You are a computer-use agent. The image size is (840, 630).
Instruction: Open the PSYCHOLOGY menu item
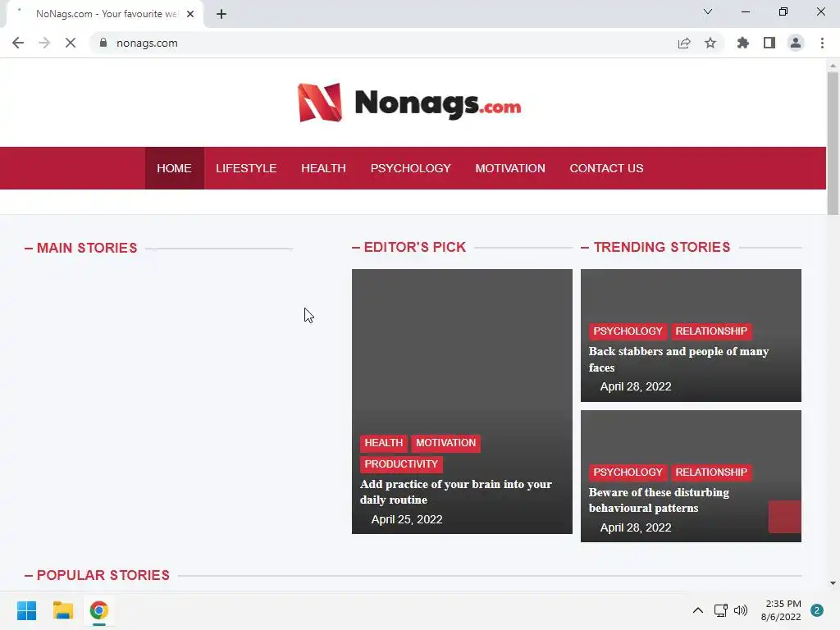point(411,168)
